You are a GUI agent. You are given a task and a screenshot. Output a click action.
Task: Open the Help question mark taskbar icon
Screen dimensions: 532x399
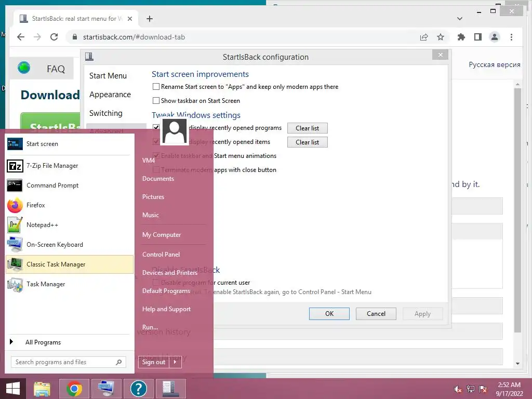[x=138, y=389]
